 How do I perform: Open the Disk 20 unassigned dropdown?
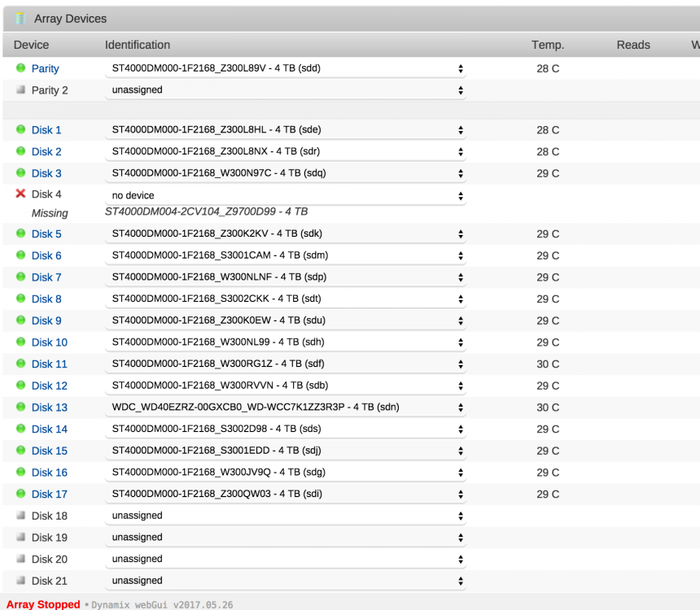click(286, 559)
